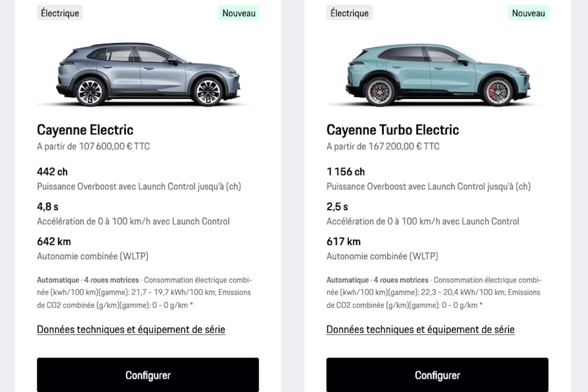This screenshot has width=588, height=392.
Task: Click Configurer for the Cayenne Electric
Action: tap(147, 375)
